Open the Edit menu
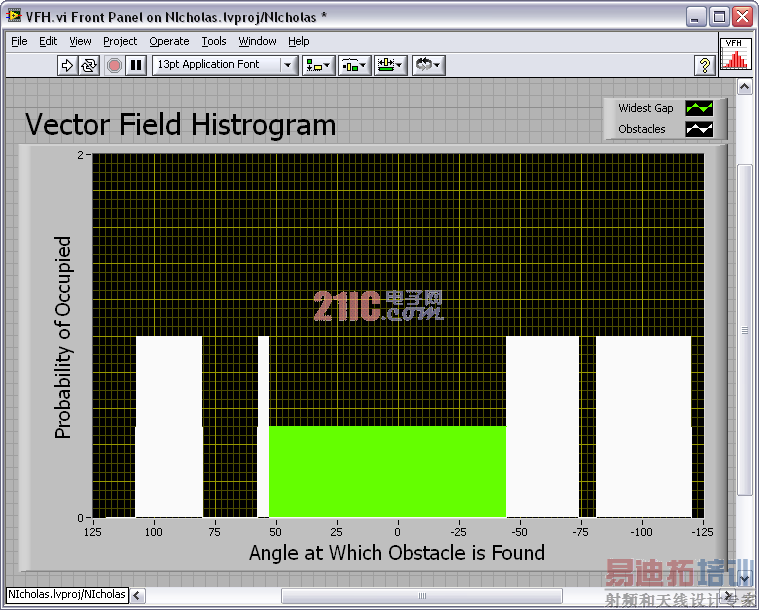The image size is (759, 610). click(48, 41)
